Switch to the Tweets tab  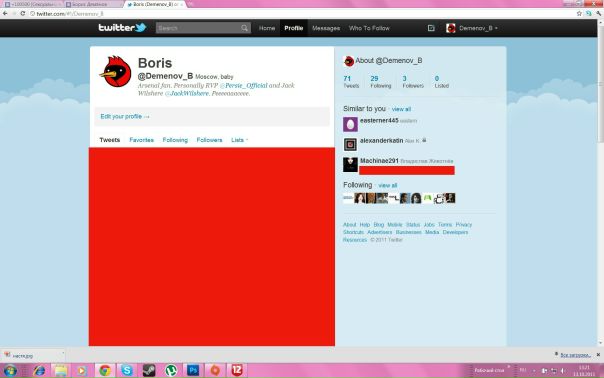[x=110, y=140]
